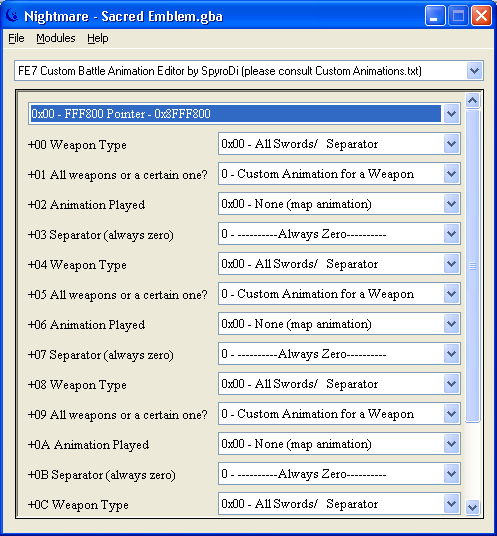Open the File menu
This screenshot has height=536, width=497.
tap(16, 38)
